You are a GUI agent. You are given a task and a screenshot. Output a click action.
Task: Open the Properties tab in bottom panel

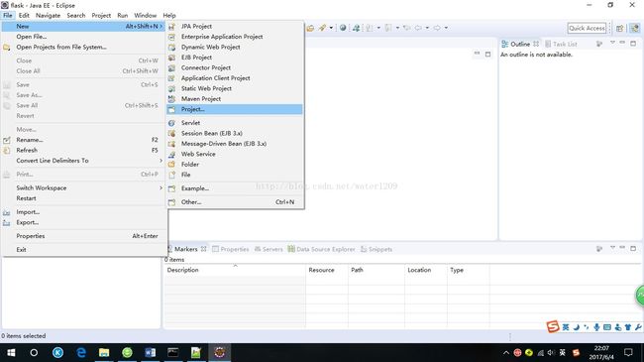coord(231,249)
